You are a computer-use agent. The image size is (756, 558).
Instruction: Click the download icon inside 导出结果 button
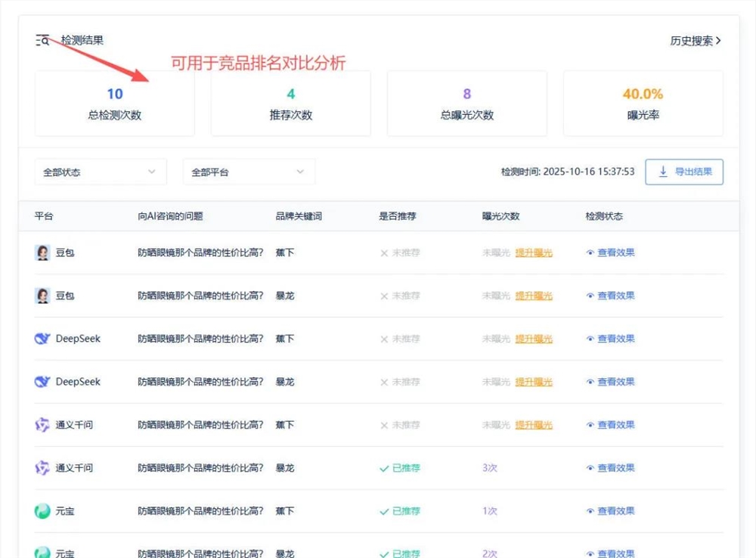pyautogui.click(x=663, y=172)
